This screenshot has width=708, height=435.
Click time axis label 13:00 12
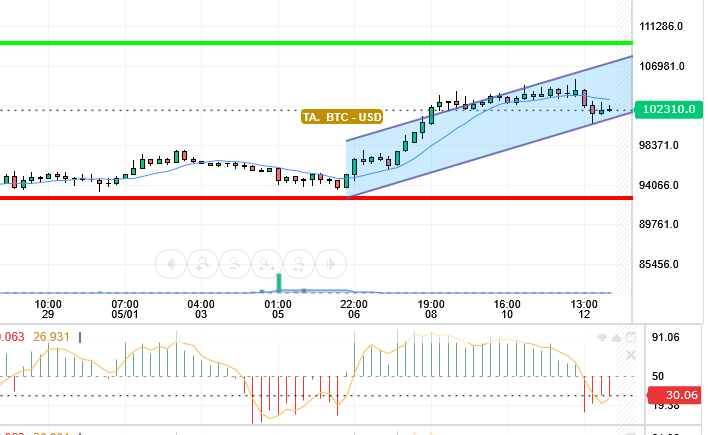[584, 309]
